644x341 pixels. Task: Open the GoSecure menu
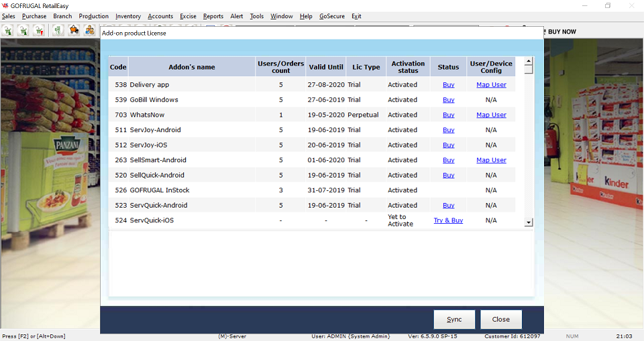click(x=331, y=16)
